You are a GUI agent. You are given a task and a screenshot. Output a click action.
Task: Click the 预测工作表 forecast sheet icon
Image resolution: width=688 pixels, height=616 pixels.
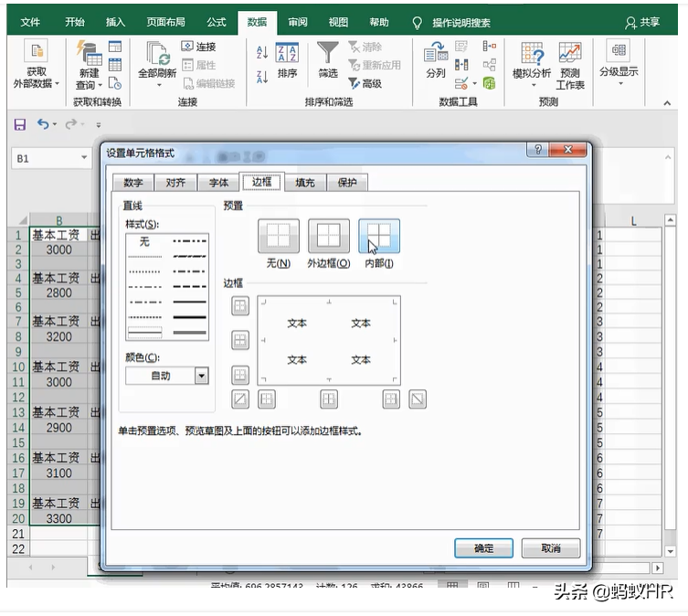(570, 62)
